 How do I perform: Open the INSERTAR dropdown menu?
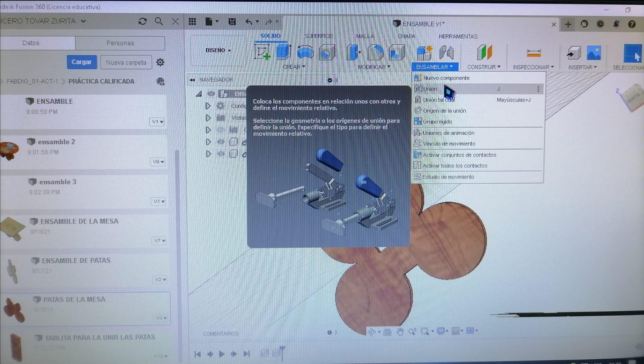click(582, 67)
